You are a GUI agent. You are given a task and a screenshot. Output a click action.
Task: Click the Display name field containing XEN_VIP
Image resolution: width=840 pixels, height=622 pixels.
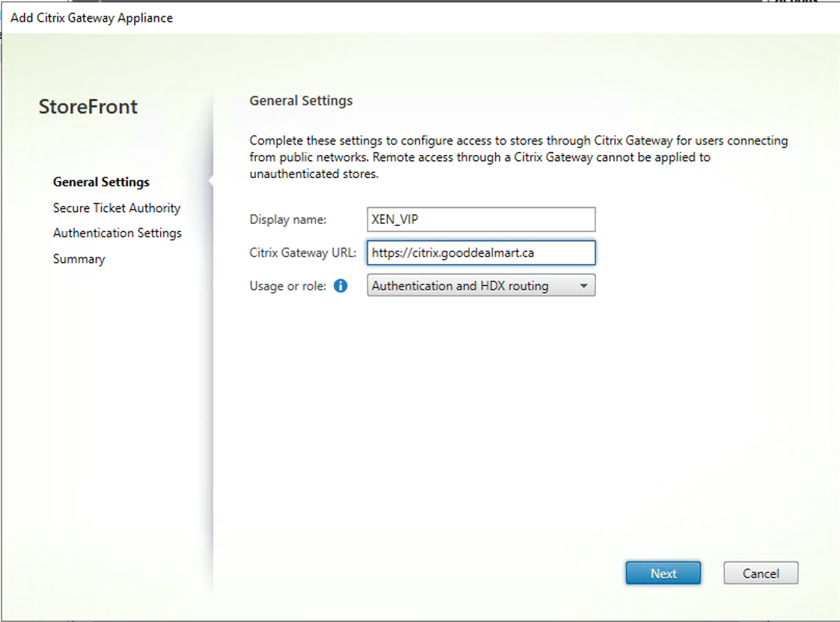click(x=481, y=220)
